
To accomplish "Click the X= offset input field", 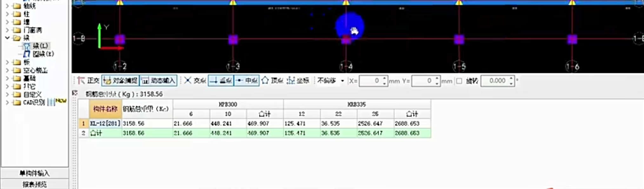I will click(370, 81).
